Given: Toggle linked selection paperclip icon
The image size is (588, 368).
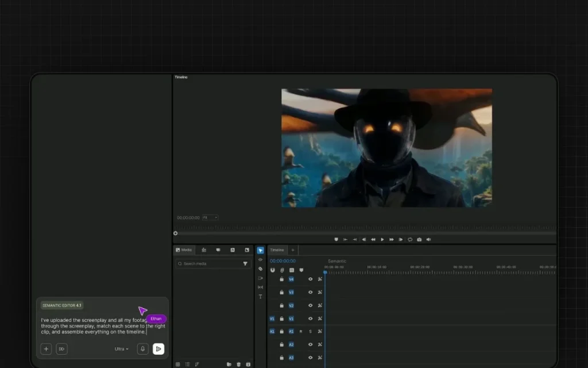Looking at the screenshot, I should click(282, 270).
